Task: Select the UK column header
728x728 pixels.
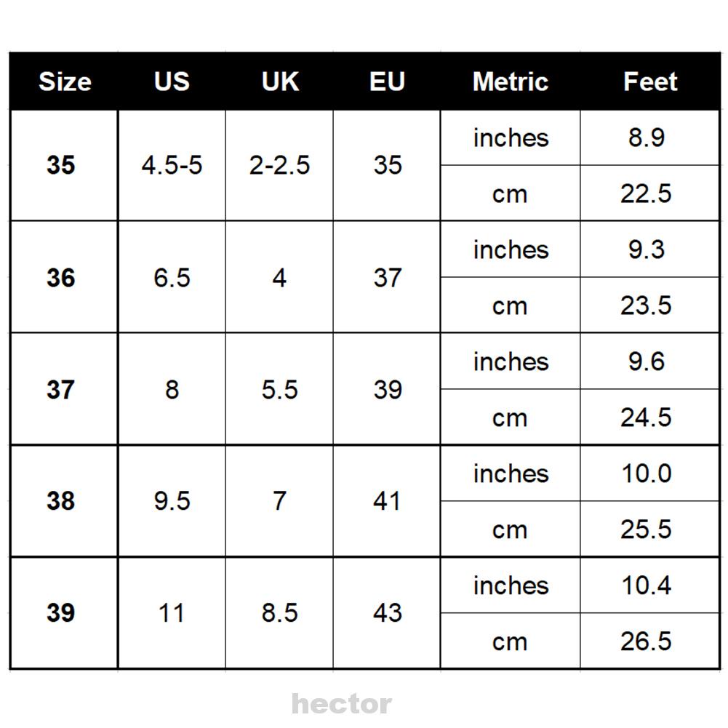Action: [x=280, y=81]
